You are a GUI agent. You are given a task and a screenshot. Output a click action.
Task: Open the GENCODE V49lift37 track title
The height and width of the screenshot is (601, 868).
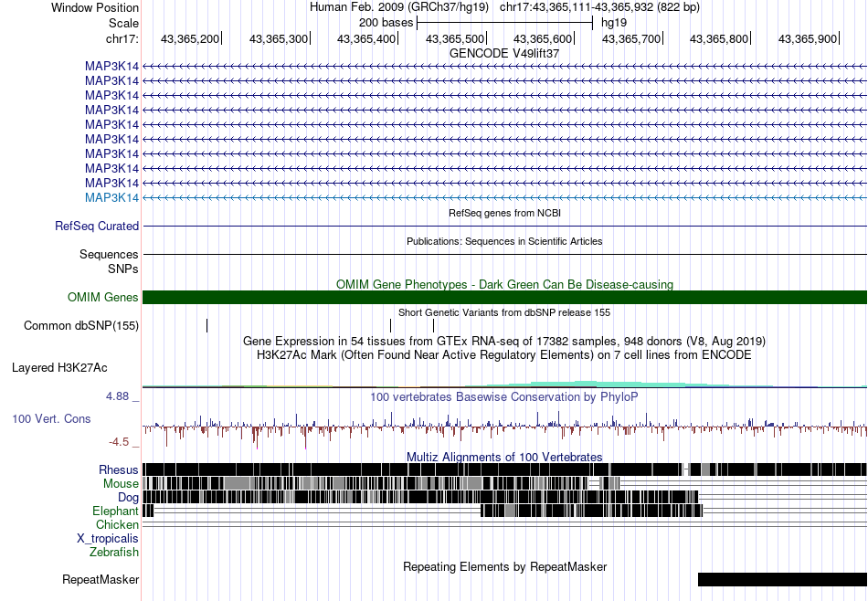click(x=504, y=53)
